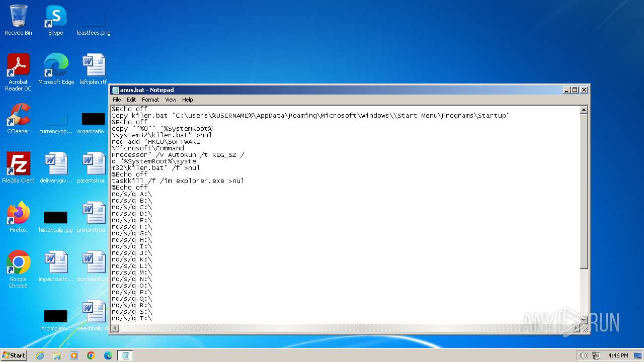Launch FileZilla Client shortcut
The width and height of the screenshot is (644, 362).
[18, 168]
